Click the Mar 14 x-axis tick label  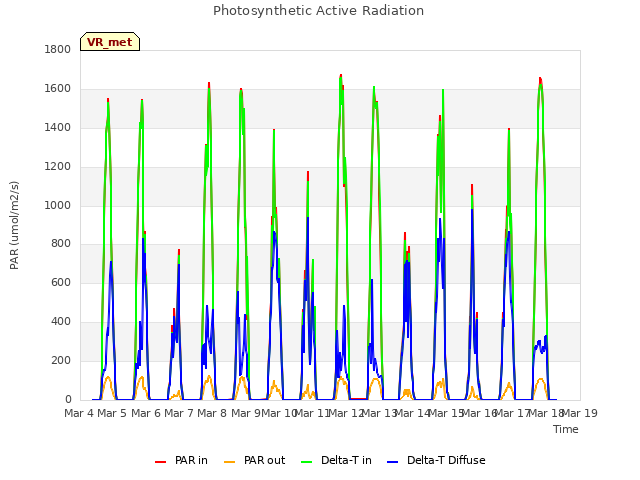coord(413,413)
